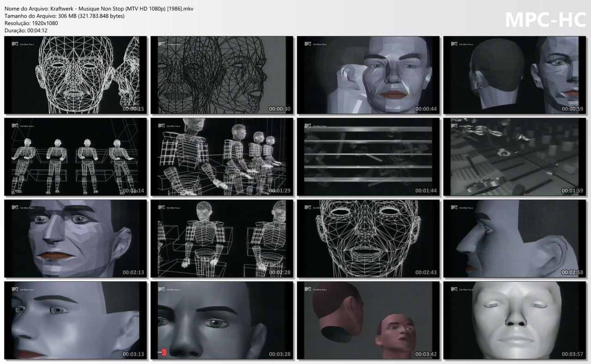The width and height of the screenshot is (591, 364).
Task: Click the thumbnail stamped 00:00:30
Action: click(x=222, y=75)
